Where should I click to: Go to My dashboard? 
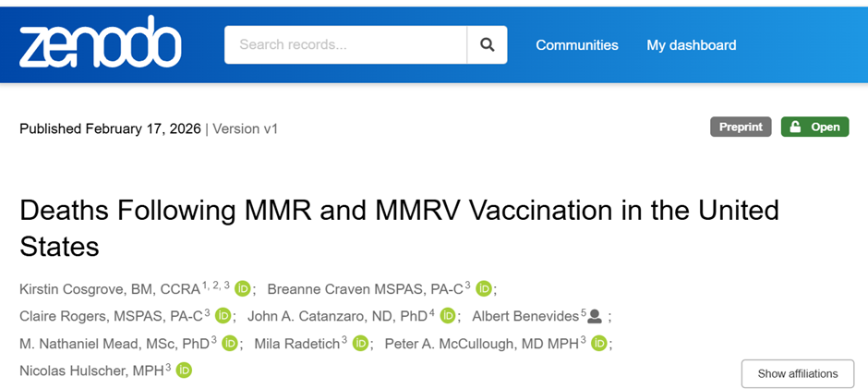[691, 44]
